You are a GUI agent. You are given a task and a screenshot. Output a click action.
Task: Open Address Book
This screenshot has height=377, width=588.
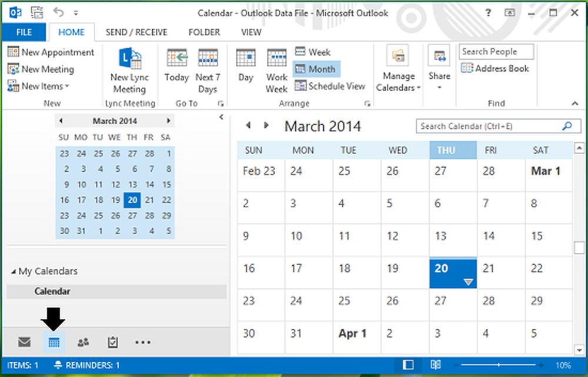click(495, 68)
